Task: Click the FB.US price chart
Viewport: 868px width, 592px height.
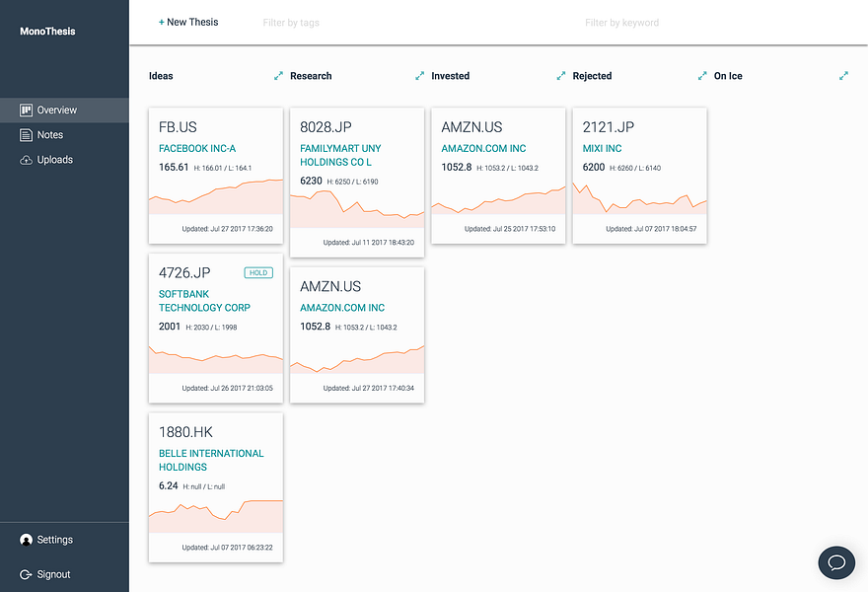Action: click(x=216, y=196)
